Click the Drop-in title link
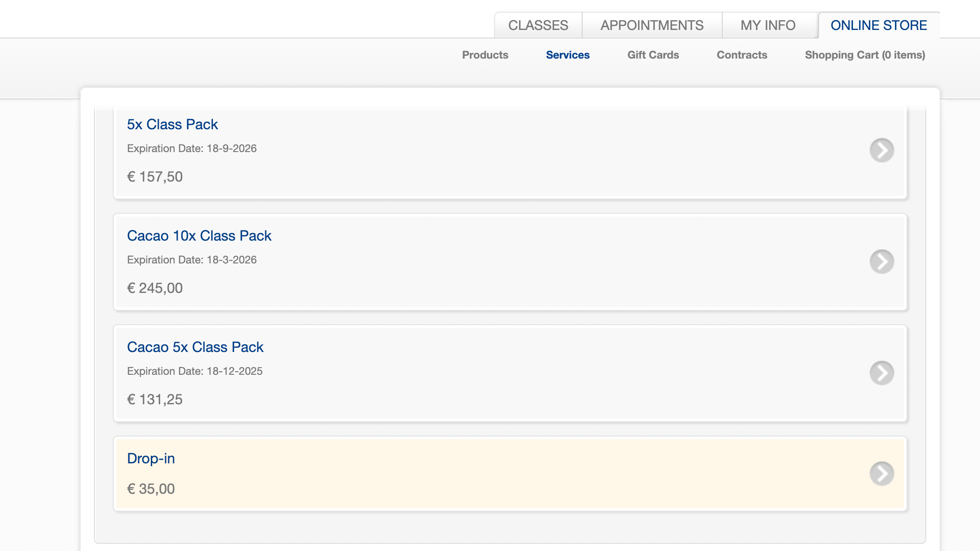This screenshot has height=551, width=980. [151, 458]
